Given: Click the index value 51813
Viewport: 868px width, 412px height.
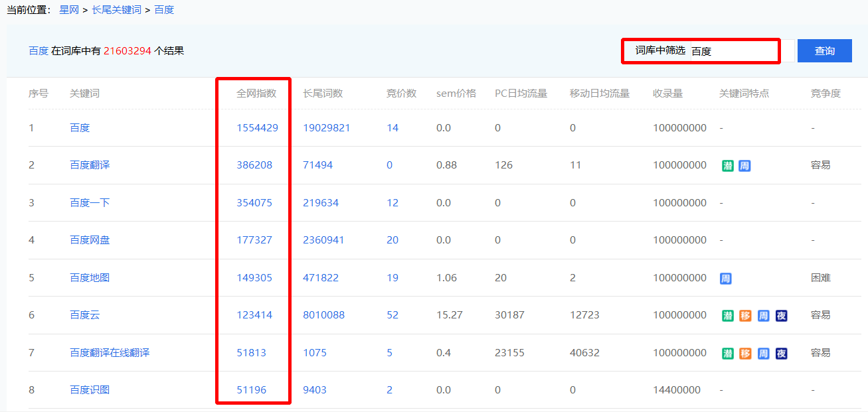Looking at the screenshot, I should click(252, 353).
